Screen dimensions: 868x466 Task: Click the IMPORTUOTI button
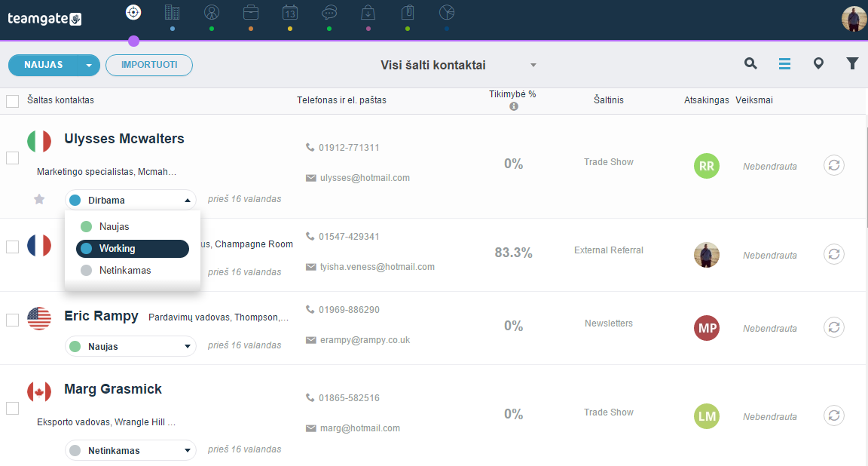click(149, 65)
